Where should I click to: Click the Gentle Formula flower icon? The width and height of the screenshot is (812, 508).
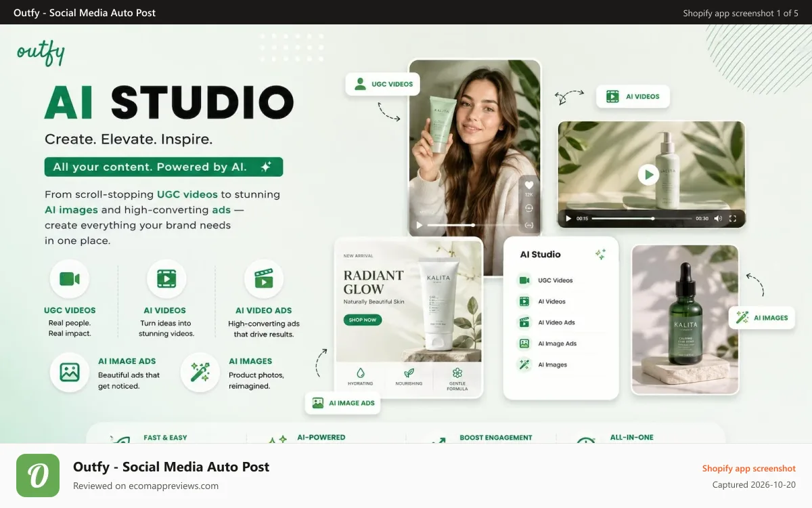(x=457, y=373)
